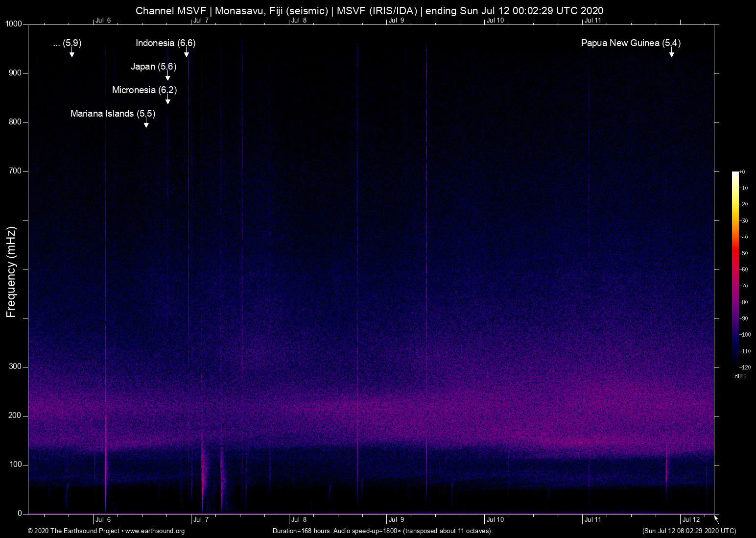Click the 700 label on the frequency axis
Screen dimensions: 756x538
click(x=16, y=171)
